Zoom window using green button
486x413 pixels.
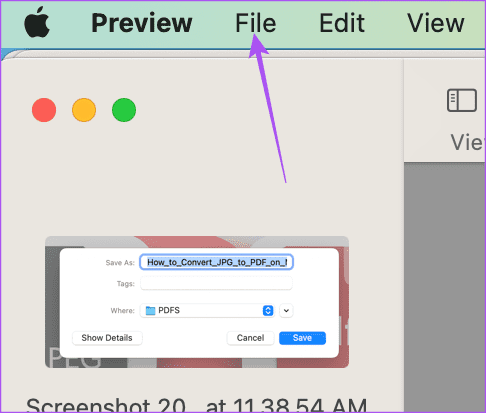[x=124, y=110]
